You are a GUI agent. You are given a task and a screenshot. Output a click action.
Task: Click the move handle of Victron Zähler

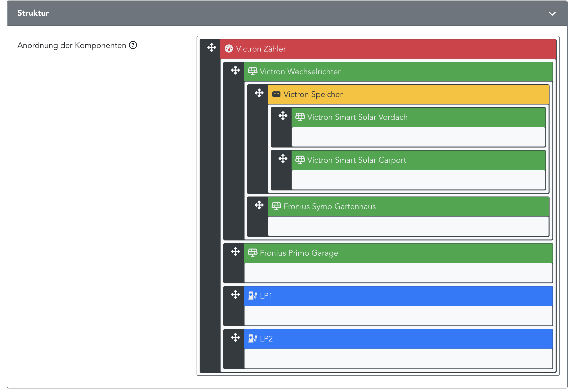[x=211, y=47]
